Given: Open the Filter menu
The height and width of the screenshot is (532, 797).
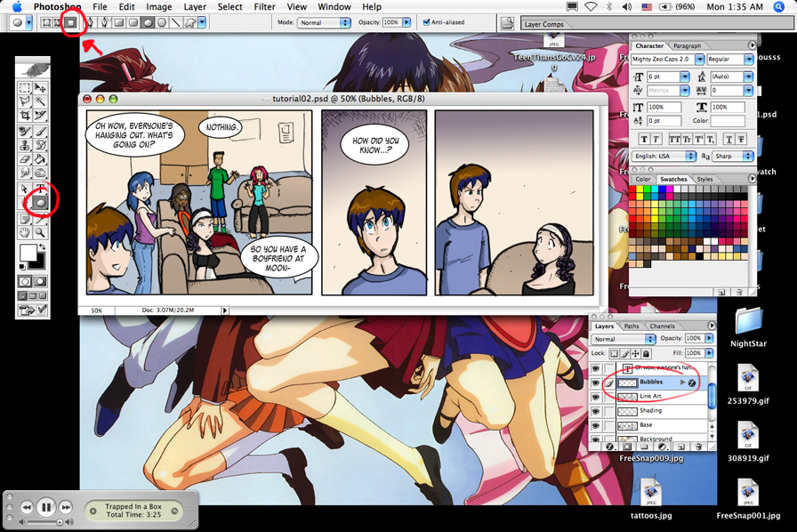Looking at the screenshot, I should click(264, 6).
